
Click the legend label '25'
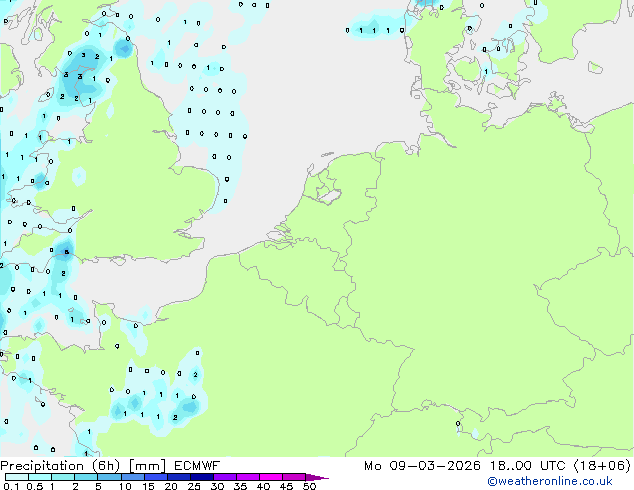(194, 486)
